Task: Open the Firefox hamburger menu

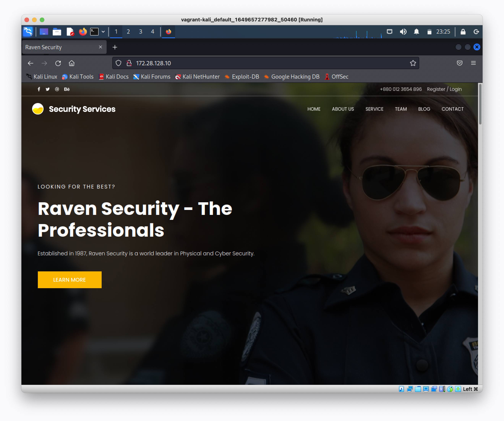Action: pos(473,63)
